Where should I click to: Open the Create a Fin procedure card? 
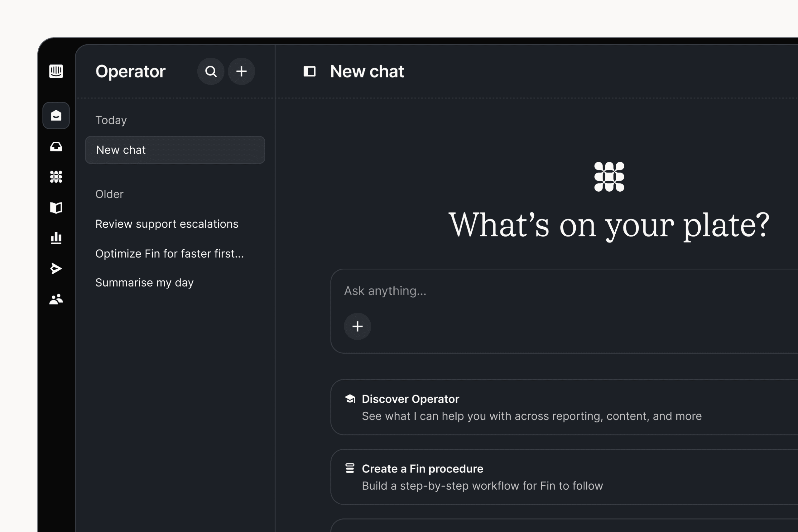(x=564, y=477)
